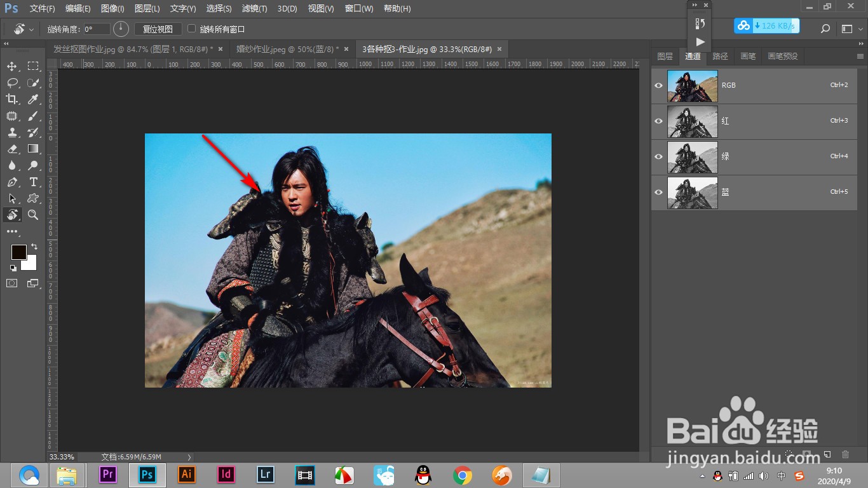Click the Actions play panel icon
Image resolution: width=868 pixels, height=488 pixels.
coord(700,42)
